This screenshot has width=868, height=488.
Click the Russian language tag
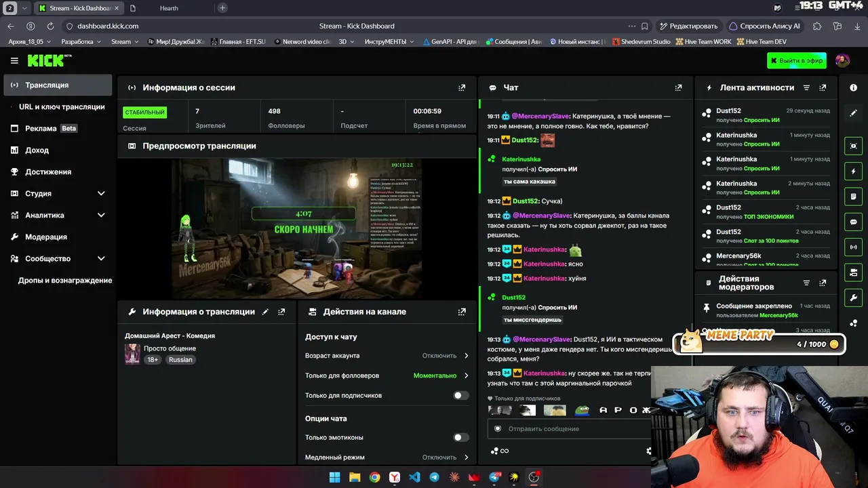point(180,360)
